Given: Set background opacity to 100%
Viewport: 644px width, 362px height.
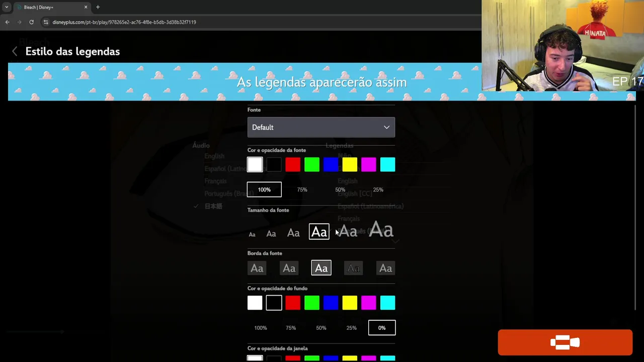Looking at the screenshot, I should pos(261,328).
